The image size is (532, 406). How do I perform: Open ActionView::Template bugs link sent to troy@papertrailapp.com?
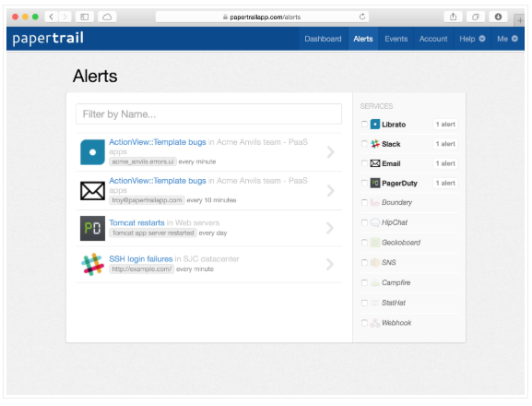click(x=158, y=181)
